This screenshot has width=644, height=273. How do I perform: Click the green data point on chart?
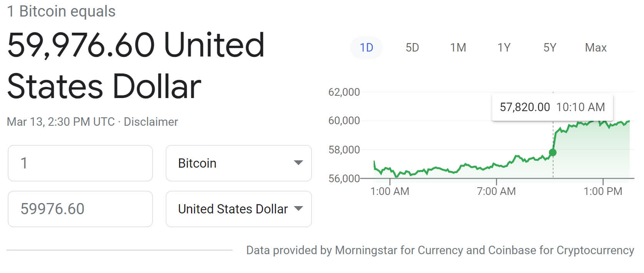[553, 153]
